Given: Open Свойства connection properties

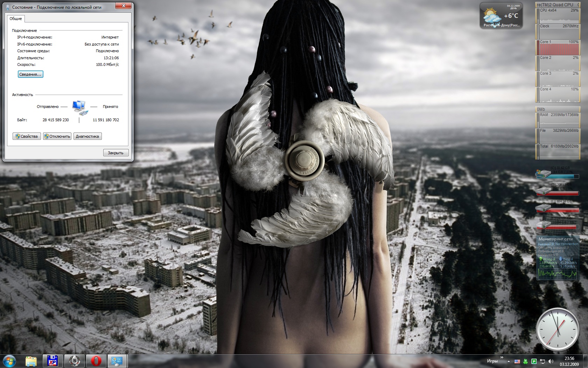Looking at the screenshot, I should pyautogui.click(x=27, y=136).
